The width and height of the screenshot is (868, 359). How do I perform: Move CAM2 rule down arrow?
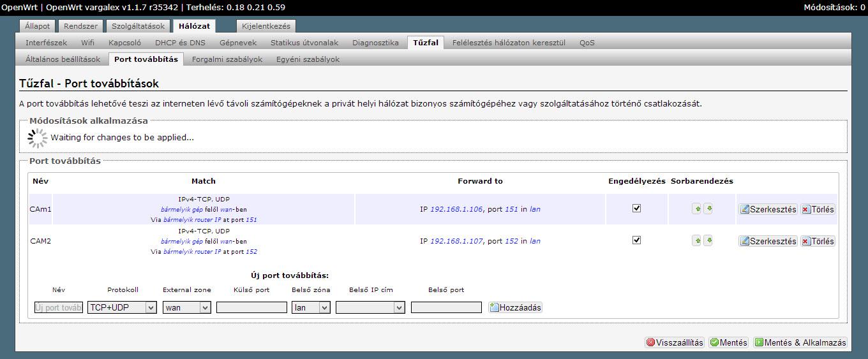click(x=708, y=240)
